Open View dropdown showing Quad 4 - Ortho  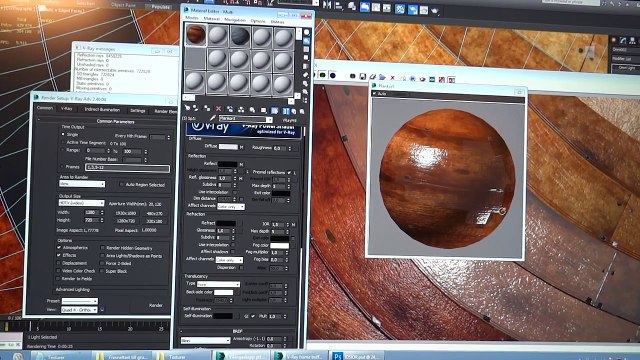tap(79, 310)
